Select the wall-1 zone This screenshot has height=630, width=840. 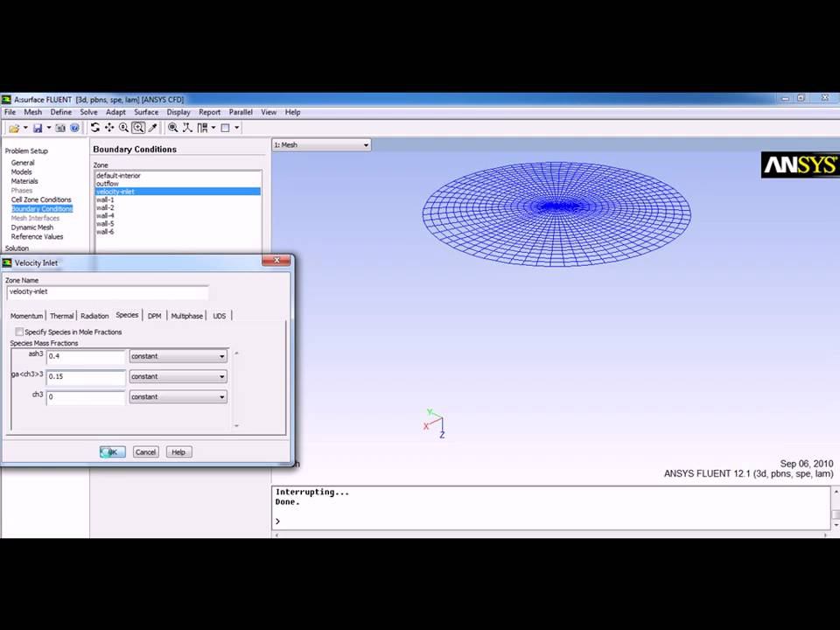tap(178, 199)
